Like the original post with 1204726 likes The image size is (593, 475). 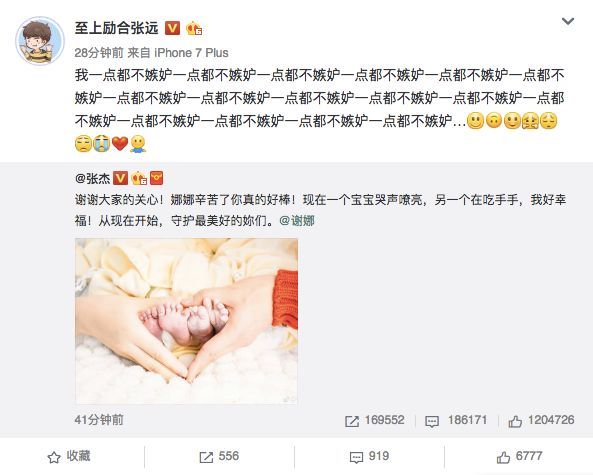click(x=541, y=421)
